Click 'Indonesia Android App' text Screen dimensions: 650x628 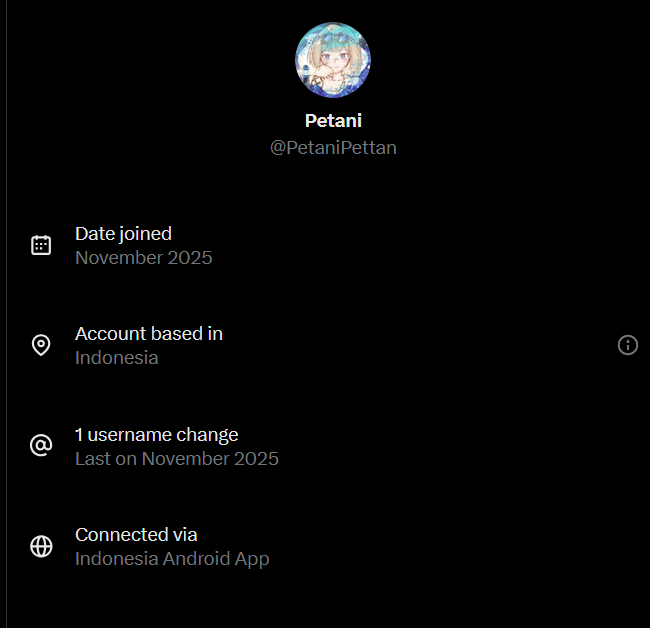[172, 559]
